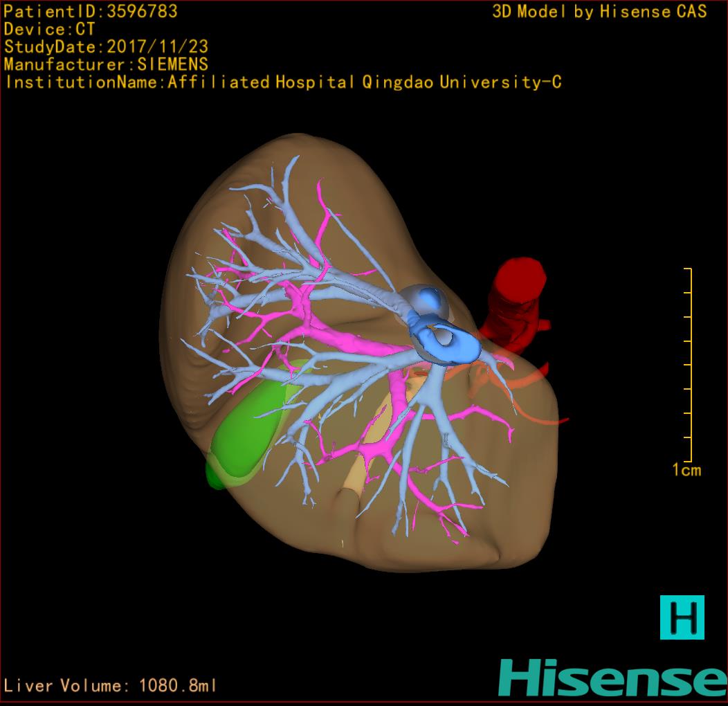Click the Device:CT label
The image size is (728, 706).
coord(49,30)
